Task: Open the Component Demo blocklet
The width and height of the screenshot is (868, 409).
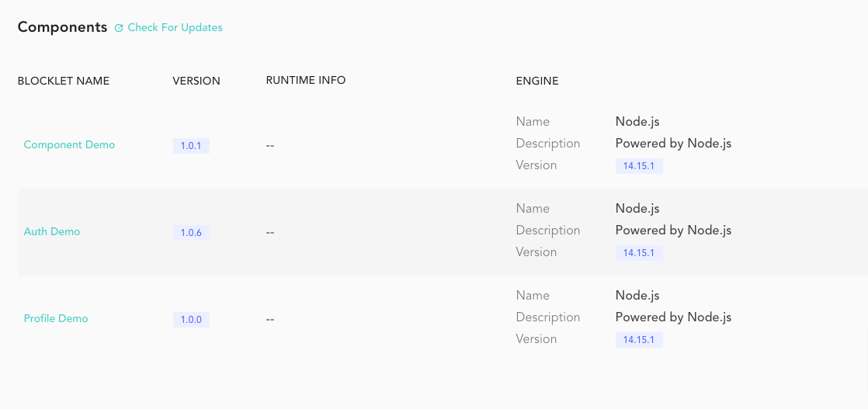Action: [69, 145]
